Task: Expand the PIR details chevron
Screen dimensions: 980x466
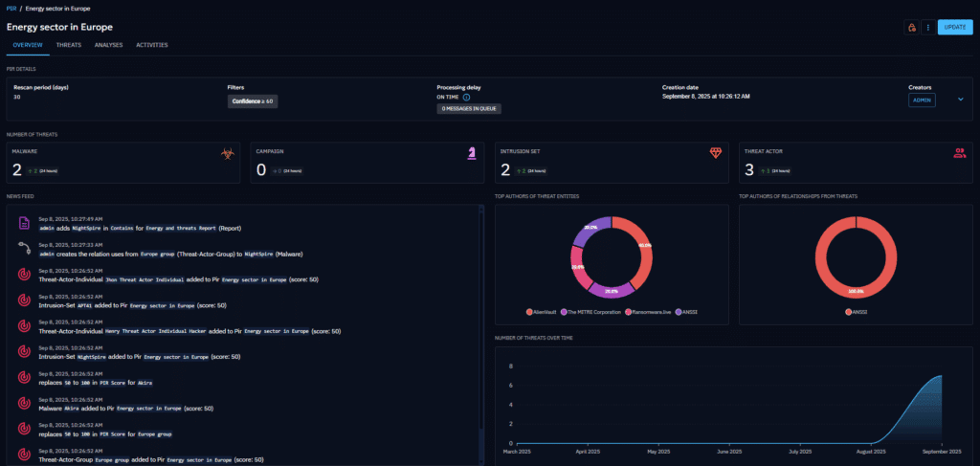Action: [961, 100]
